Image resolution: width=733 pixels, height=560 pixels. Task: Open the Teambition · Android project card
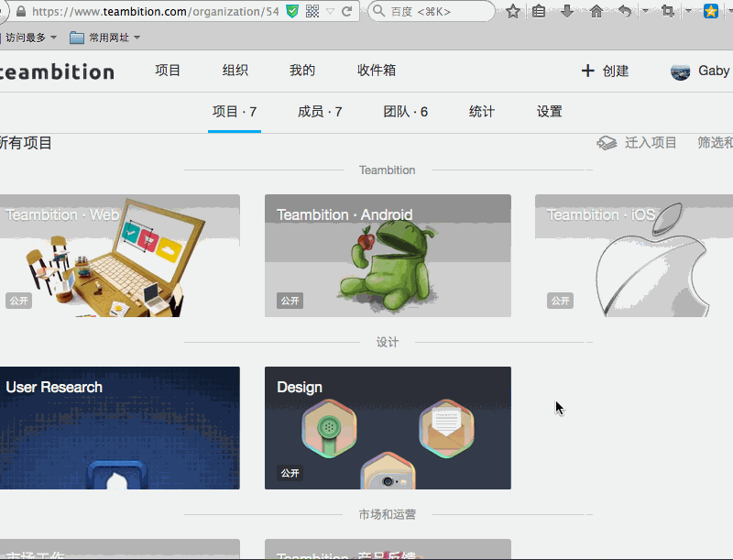[x=388, y=256]
